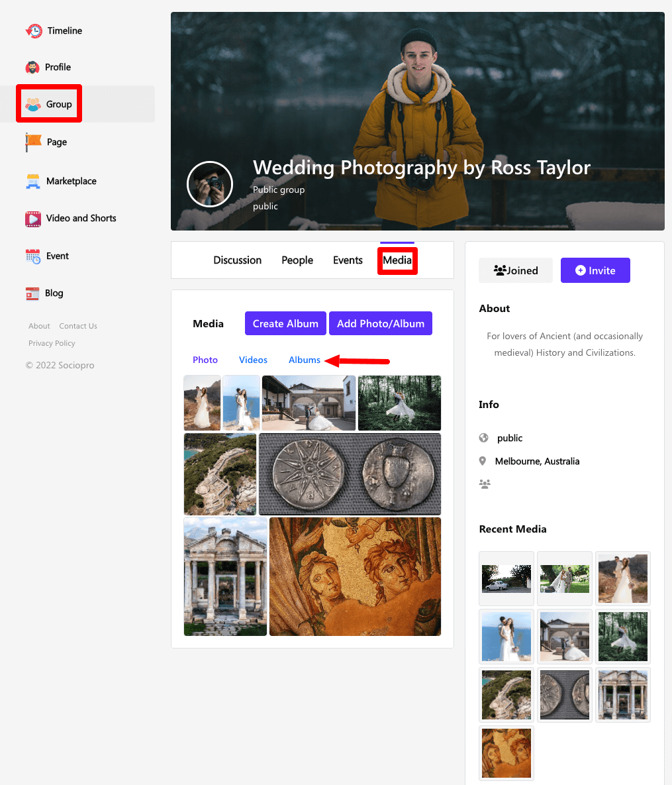
Task: Toggle the Joined membership button
Action: click(x=516, y=270)
